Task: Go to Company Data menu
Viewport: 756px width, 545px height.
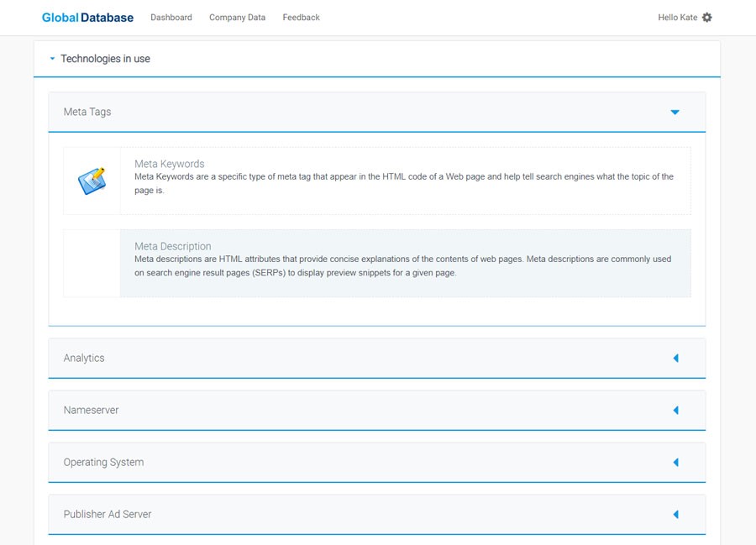Action: tap(237, 18)
